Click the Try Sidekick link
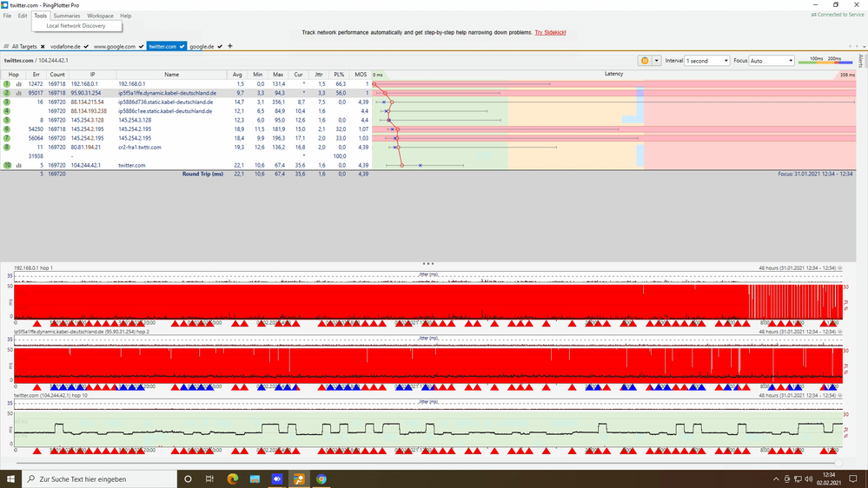This screenshot has height=488, width=868. tap(550, 33)
